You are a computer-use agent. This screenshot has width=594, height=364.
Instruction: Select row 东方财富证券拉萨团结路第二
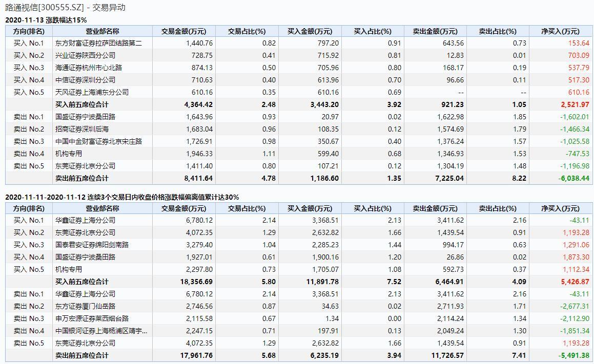click(298, 43)
